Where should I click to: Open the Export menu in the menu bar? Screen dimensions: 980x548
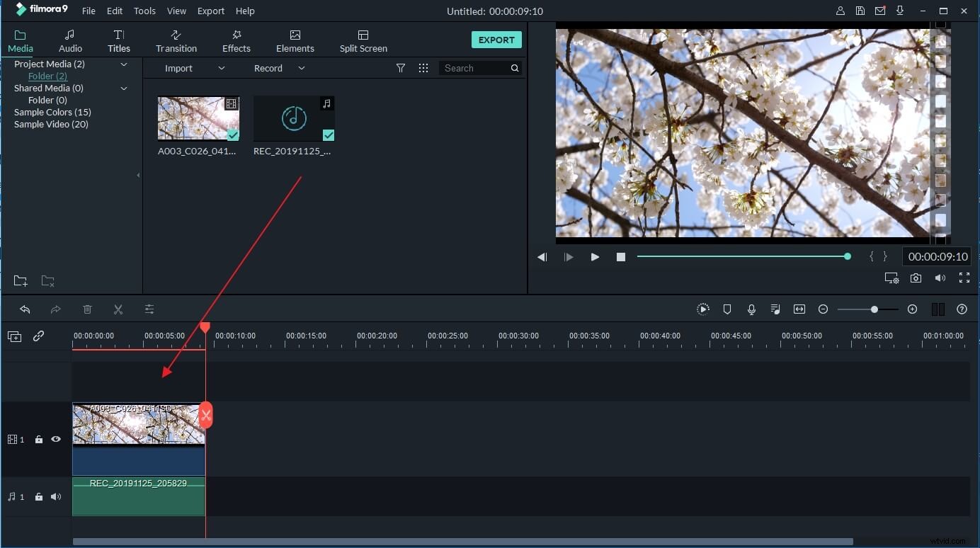click(210, 11)
